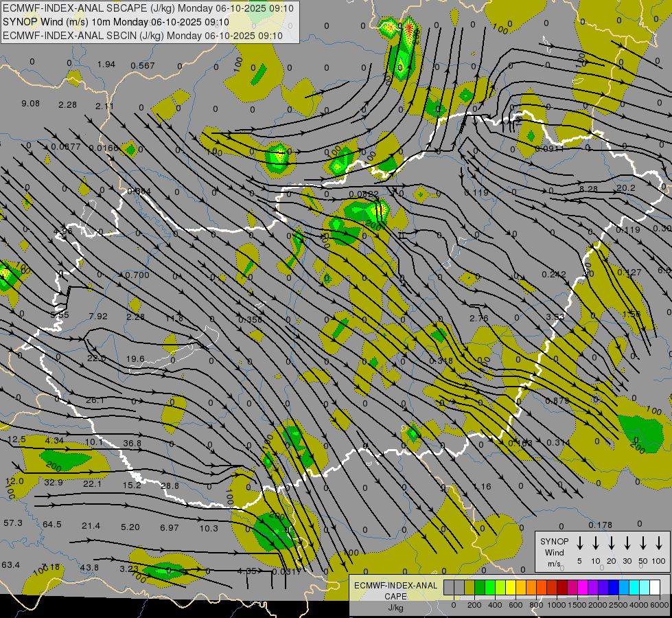Click the map value 43.8
672x618 pixels.
point(89,567)
